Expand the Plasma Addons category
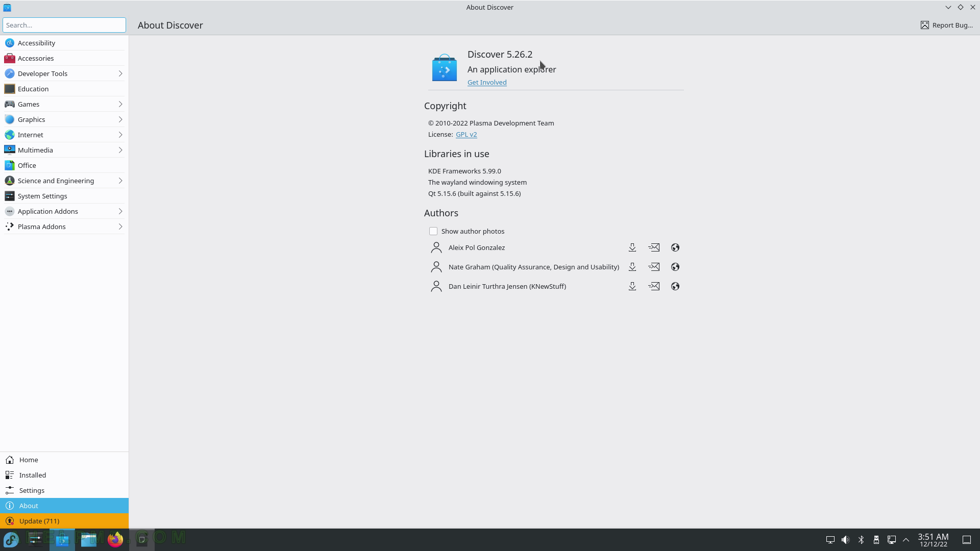Screen dimensions: 980x551 coord(120,227)
